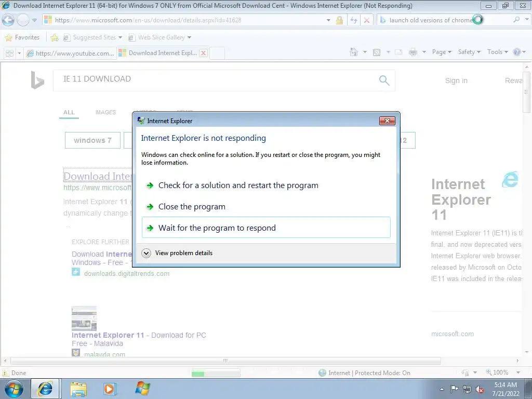Click the Bing search provider icon
The width and height of the screenshot is (532, 399).
coord(383,20)
